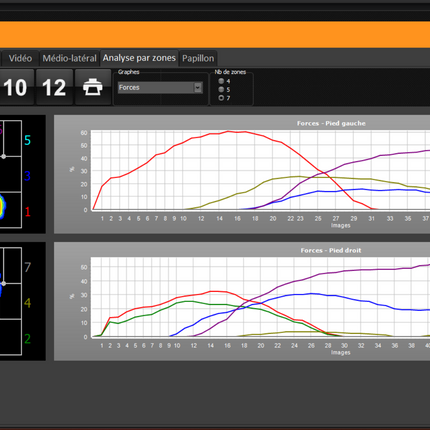This screenshot has height=430, width=430.
Task: Click the Forces - Pied gauche chart title
Action: [331, 123]
